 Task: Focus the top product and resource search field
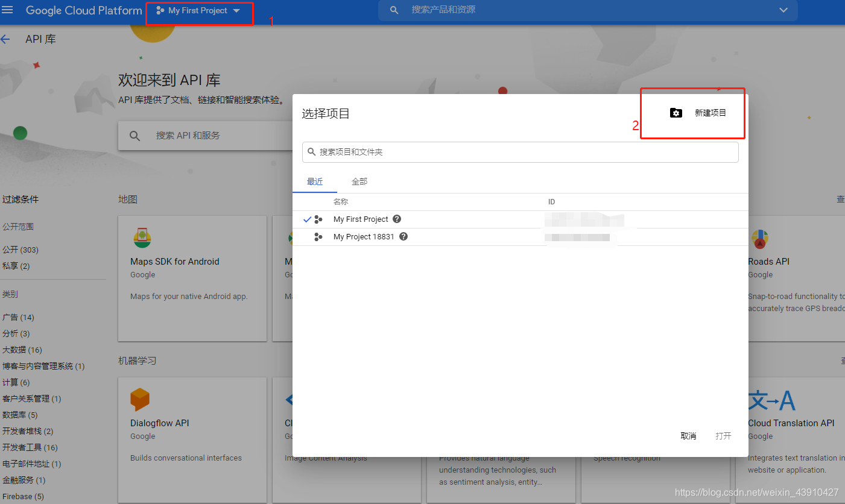[x=588, y=10]
